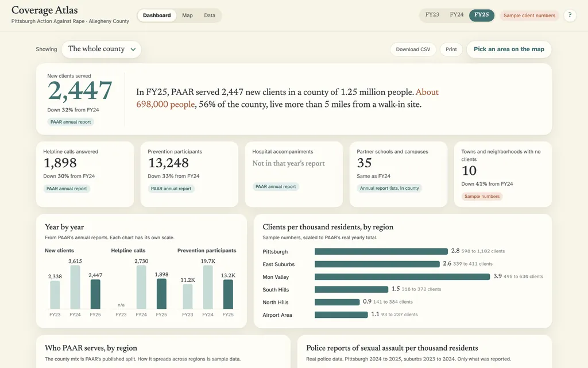The image size is (588, 368).
Task: Click the FY25 Helpline calls bar labeled 1,898
Action: coord(161,294)
